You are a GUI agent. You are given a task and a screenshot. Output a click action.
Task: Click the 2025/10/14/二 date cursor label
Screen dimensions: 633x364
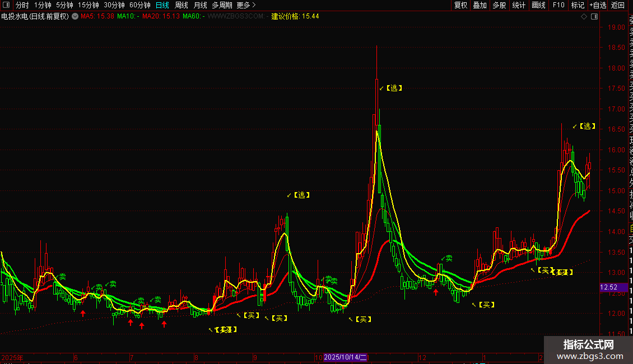coord(345,357)
